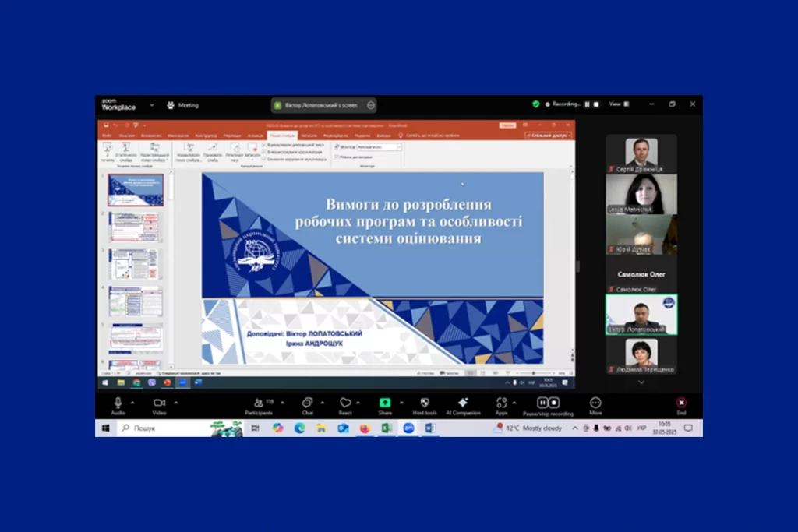Pin Віктор Лопатовський video tile
The width and height of the screenshot is (798, 532).
(641, 315)
